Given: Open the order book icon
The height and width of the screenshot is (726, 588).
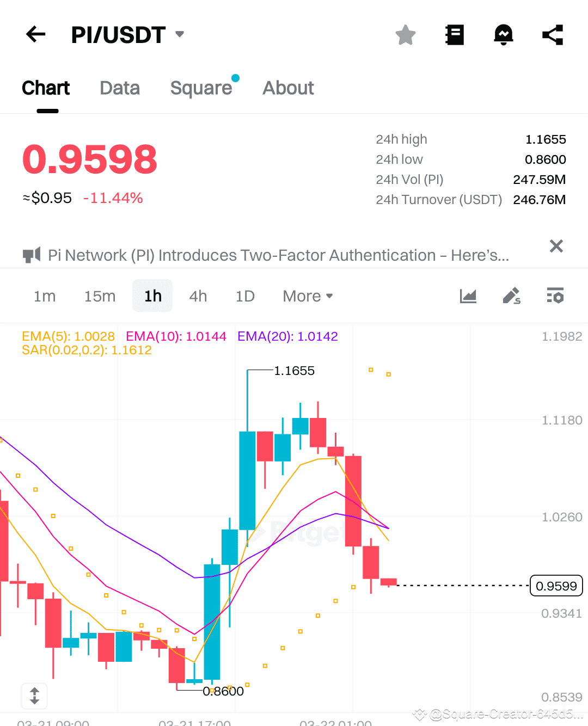Looking at the screenshot, I should pos(454,34).
